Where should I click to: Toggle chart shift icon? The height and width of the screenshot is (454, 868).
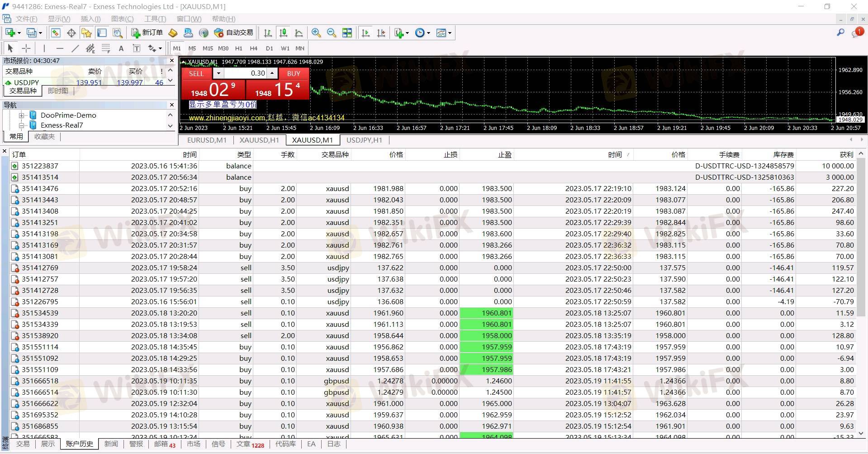point(381,33)
